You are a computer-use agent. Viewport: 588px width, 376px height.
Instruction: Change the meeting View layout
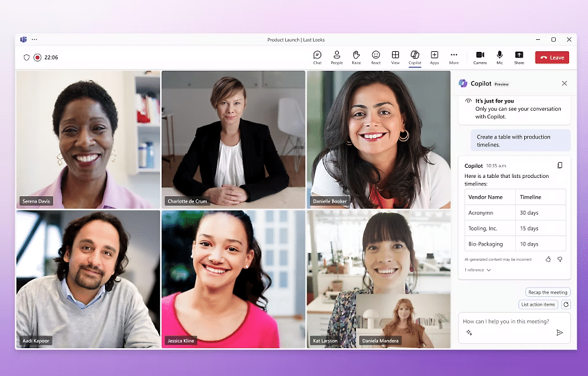point(395,57)
